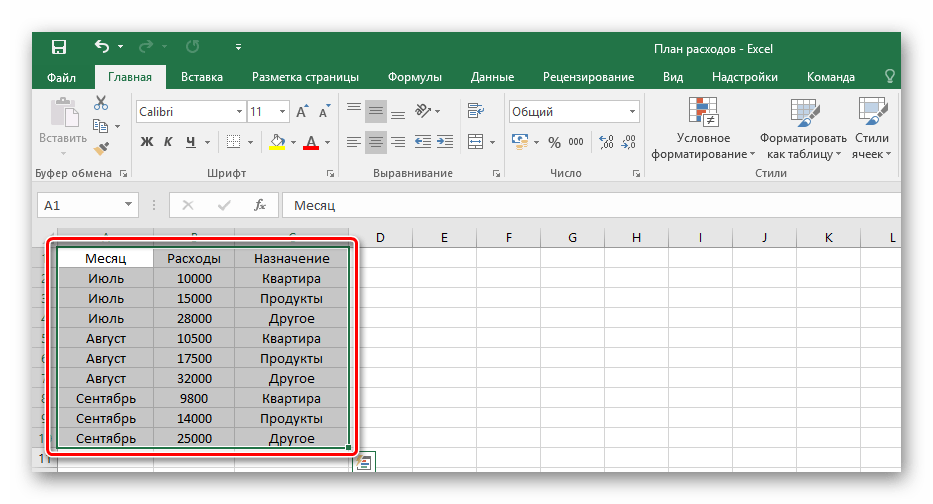
Task: Click the insert function fx icon
Action: (260, 205)
